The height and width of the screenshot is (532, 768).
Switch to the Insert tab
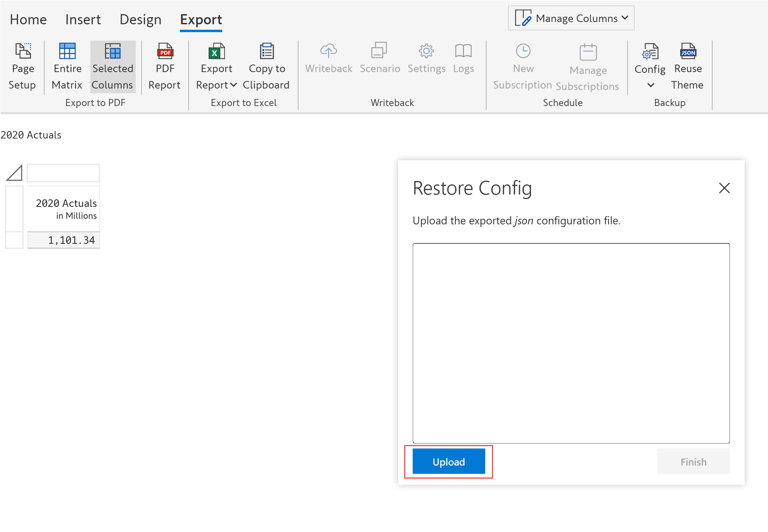click(83, 19)
